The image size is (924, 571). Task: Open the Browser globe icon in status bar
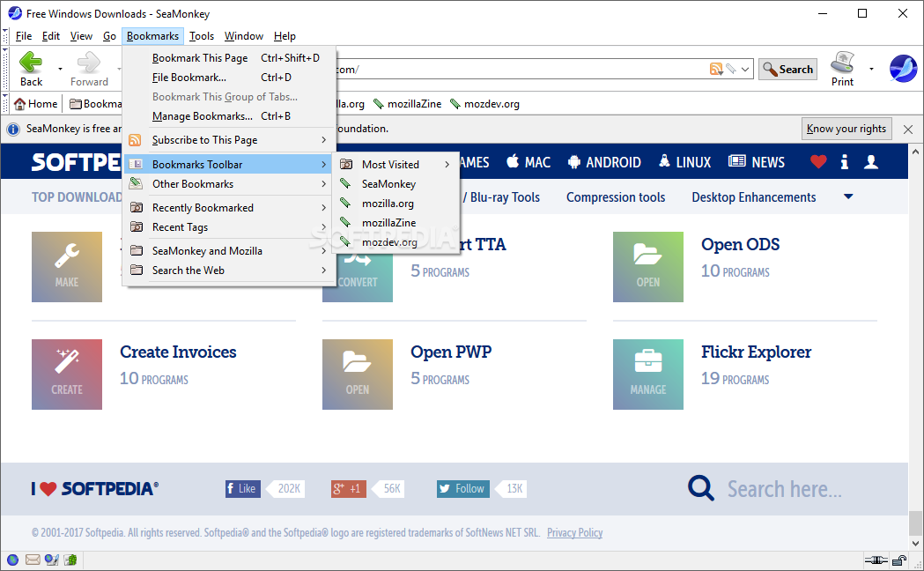pyautogui.click(x=13, y=560)
